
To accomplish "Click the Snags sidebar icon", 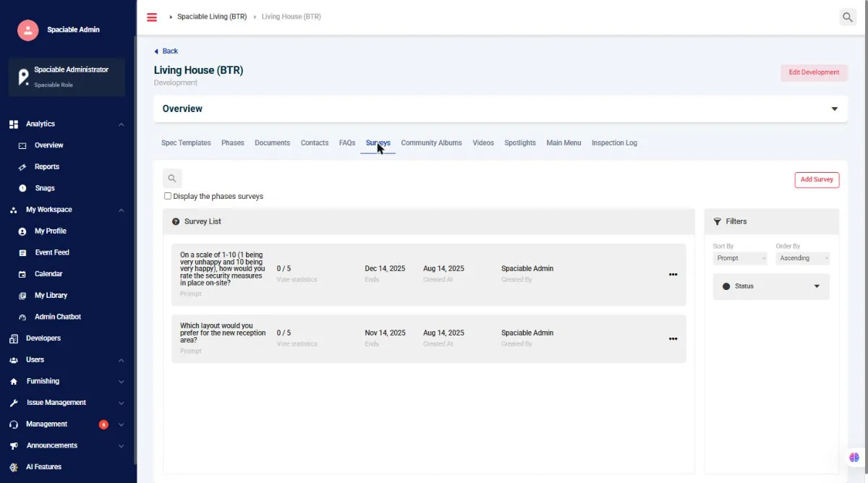I will click(22, 188).
